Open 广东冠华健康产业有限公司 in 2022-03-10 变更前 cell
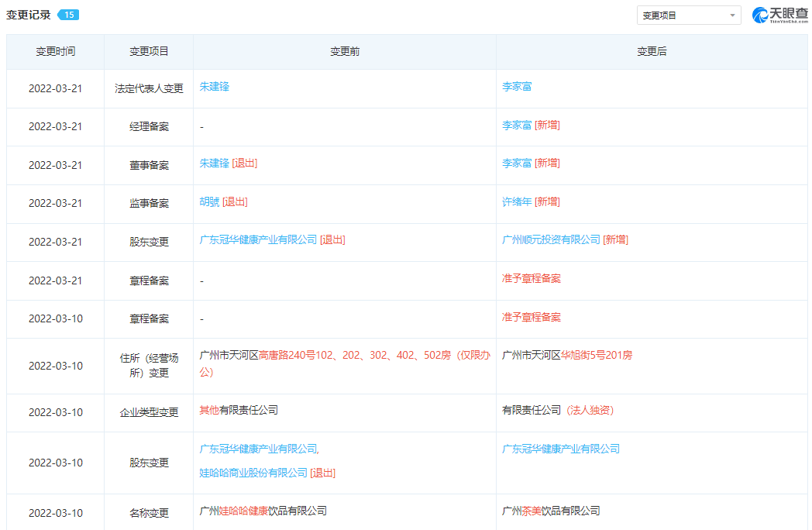This screenshot has width=812, height=530. pyautogui.click(x=259, y=449)
